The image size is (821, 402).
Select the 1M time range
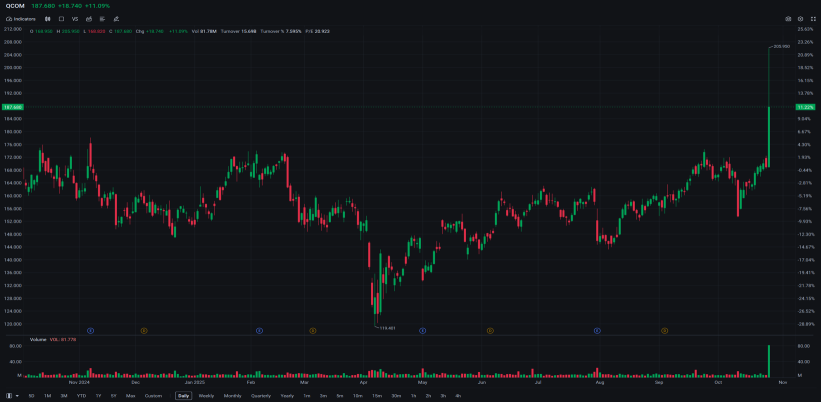pos(48,396)
